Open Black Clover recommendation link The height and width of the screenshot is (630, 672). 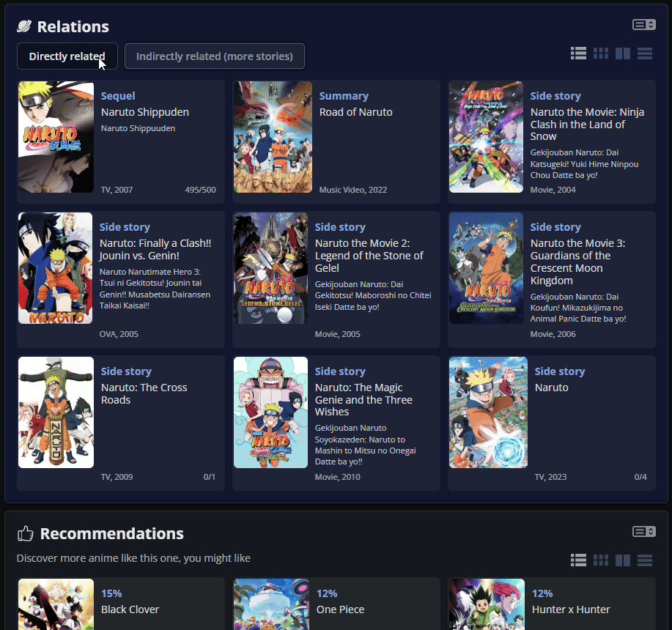click(x=130, y=609)
